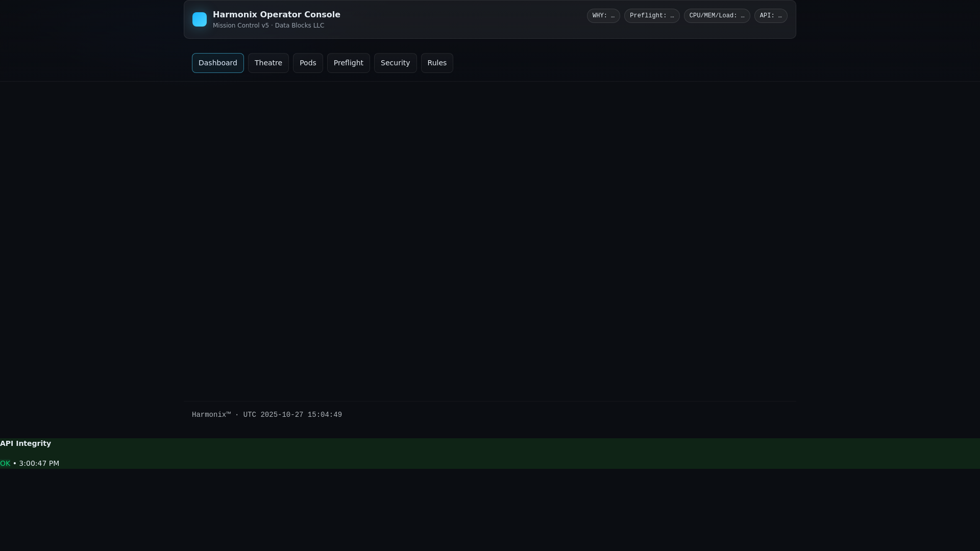
Task: Click the green OK status text
Action: point(5,463)
